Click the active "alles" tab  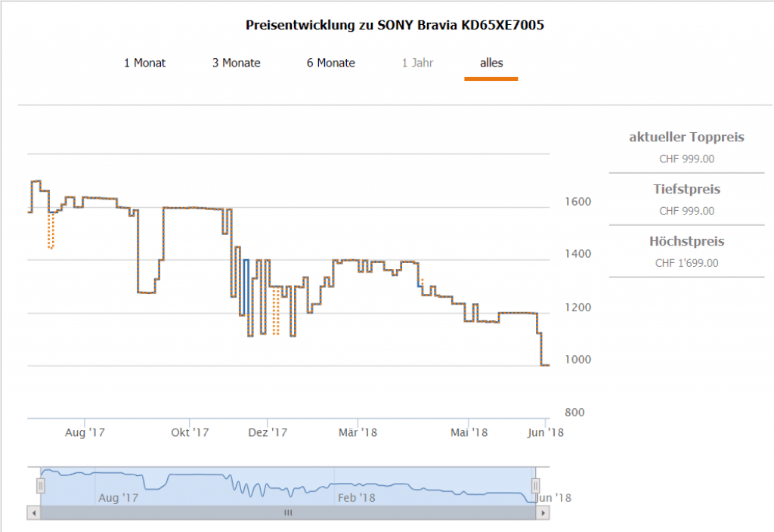pos(491,63)
